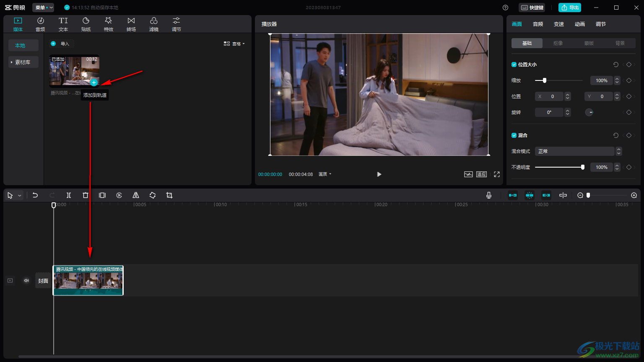644x362 pixels.
Task: Click the Undo icon in timeline toolbar
Action: [35, 195]
